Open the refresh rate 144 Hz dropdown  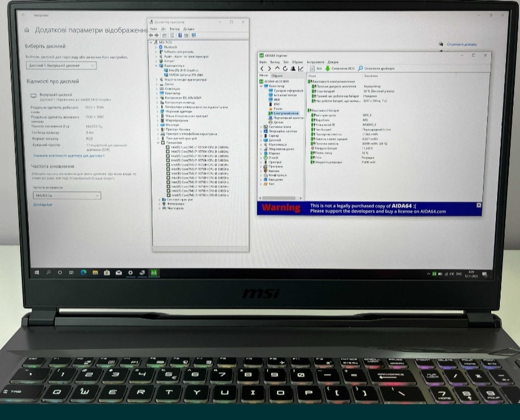(66, 195)
